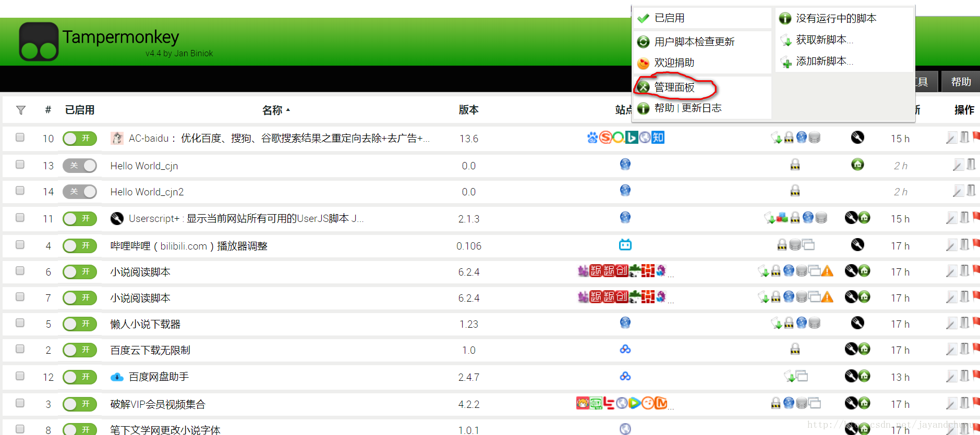Click the green check icon beside 已启用
Screen dimensions: 980x435
(643, 18)
